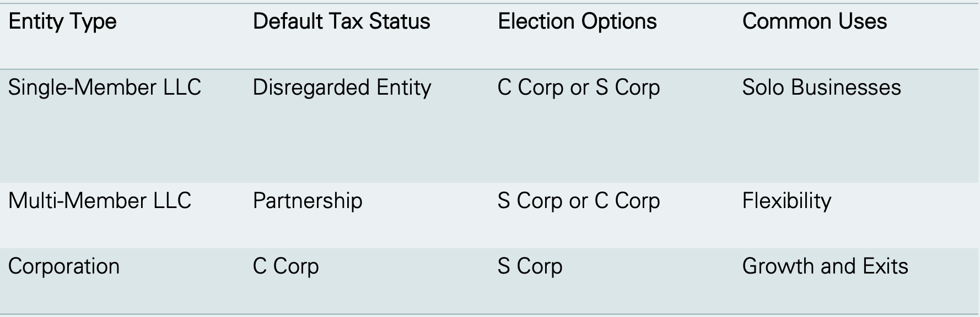Select the Growth and Exits cell
The height and width of the screenshot is (317, 980).
pos(825,266)
